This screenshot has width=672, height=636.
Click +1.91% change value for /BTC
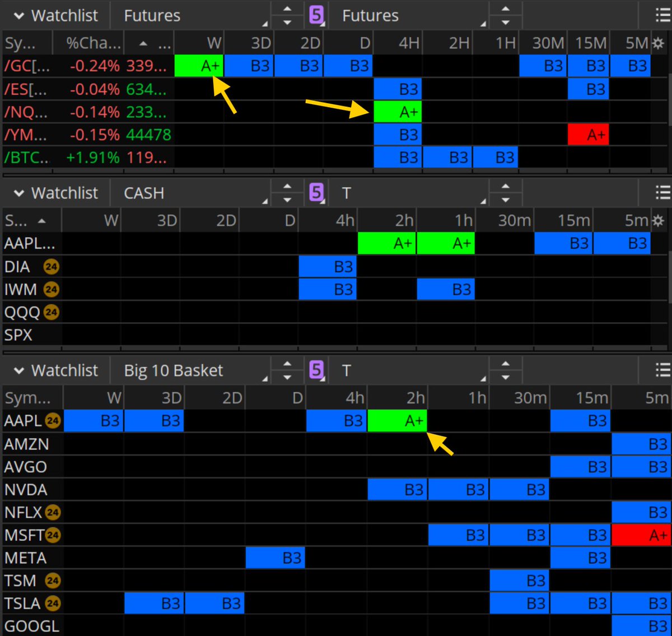pyautogui.click(x=92, y=158)
